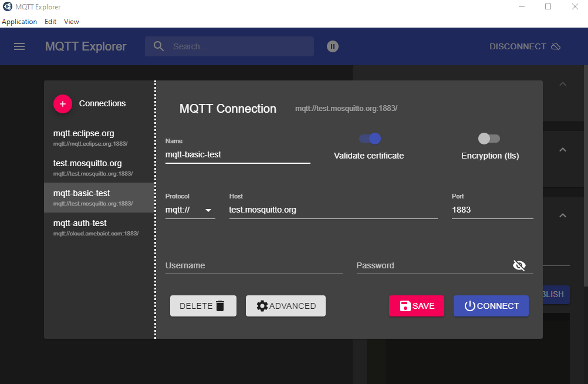Toggle password visibility eye icon
Image resolution: width=588 pixels, height=384 pixels.
point(519,265)
